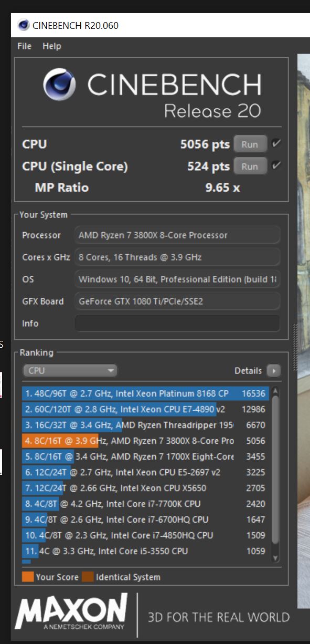
Task: Run the CPU multi-core benchmark
Action: click(x=250, y=144)
